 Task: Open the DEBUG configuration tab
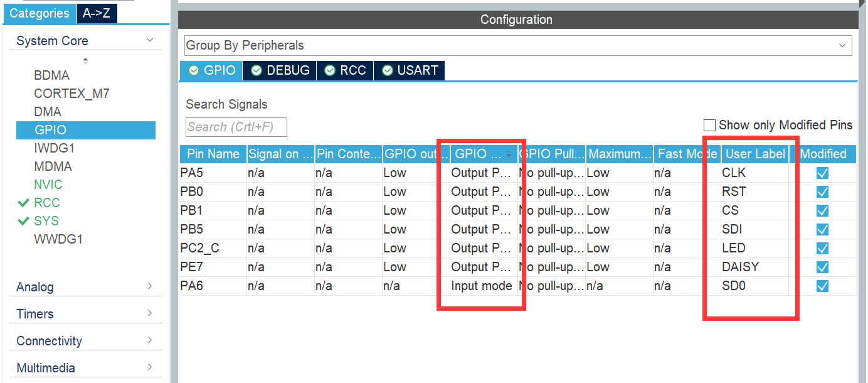coord(280,70)
